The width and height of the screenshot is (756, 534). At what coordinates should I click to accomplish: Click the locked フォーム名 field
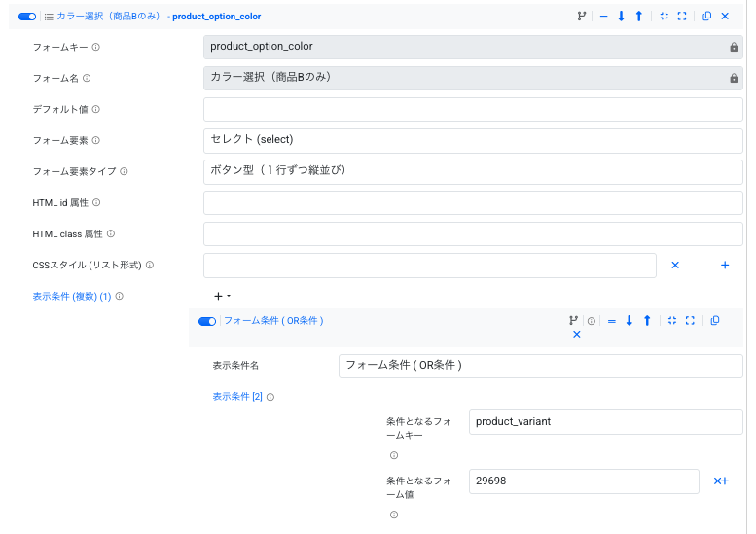473,78
